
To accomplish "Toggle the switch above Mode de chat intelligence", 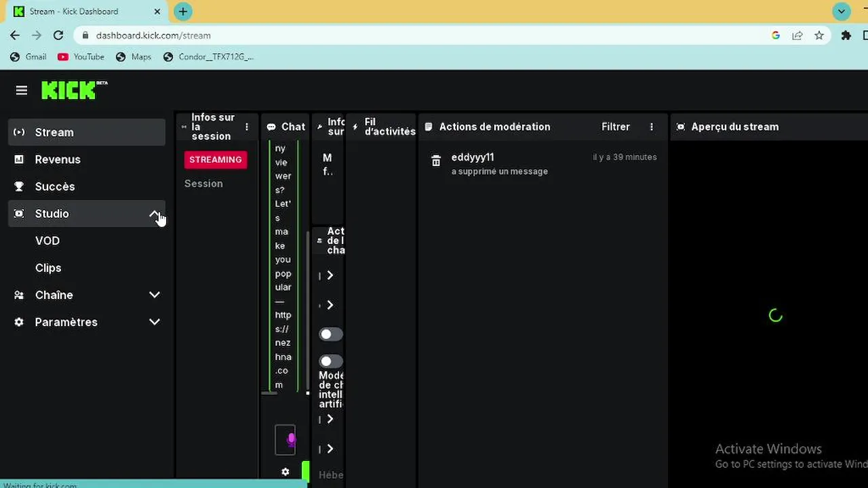I will point(331,361).
